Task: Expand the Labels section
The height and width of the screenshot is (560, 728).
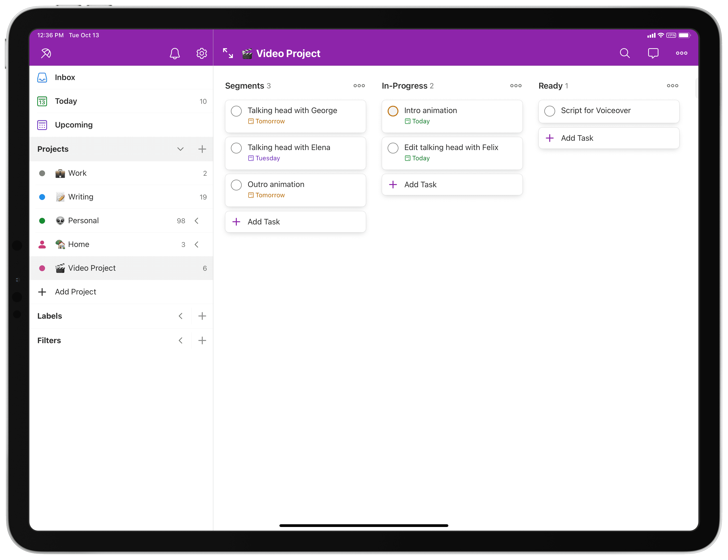Action: click(x=181, y=316)
